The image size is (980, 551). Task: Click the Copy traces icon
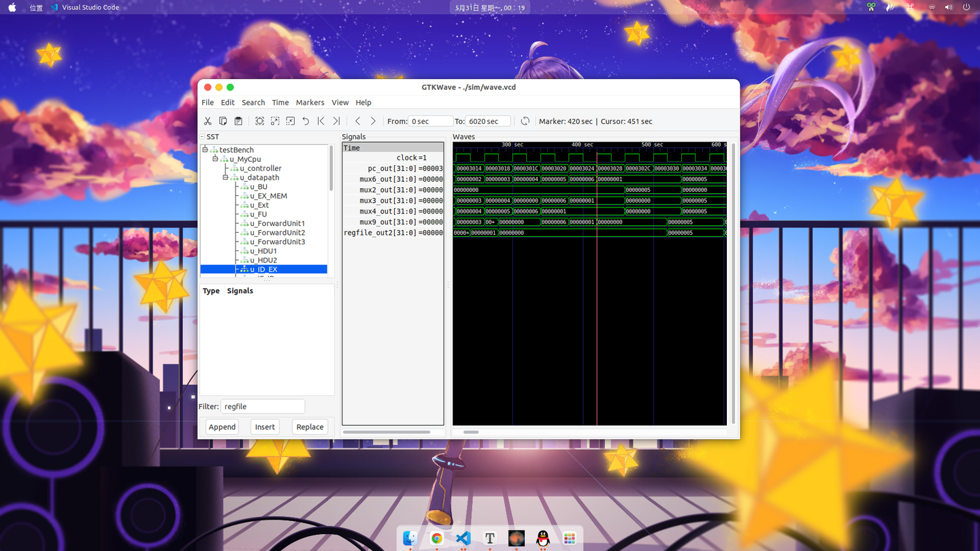pos(223,121)
